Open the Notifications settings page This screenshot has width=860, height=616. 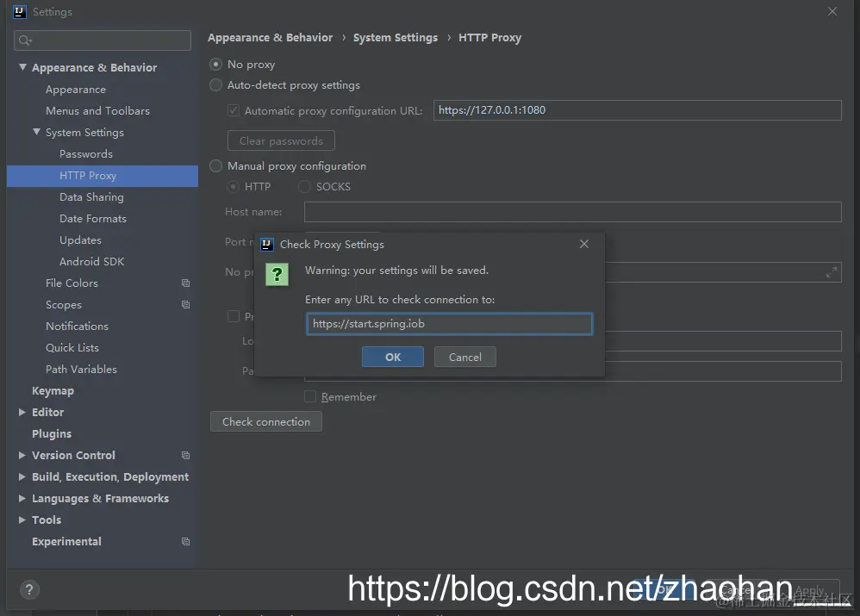[77, 326]
